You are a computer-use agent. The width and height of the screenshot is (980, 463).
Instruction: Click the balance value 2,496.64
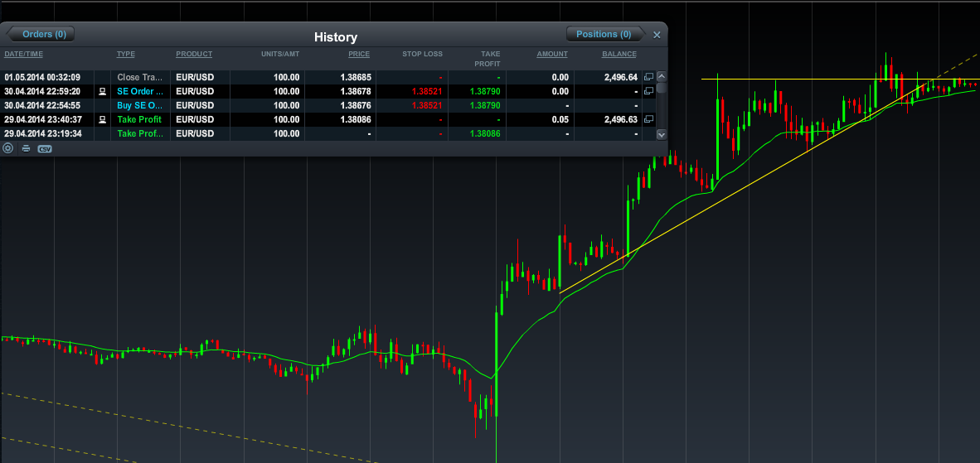620,77
